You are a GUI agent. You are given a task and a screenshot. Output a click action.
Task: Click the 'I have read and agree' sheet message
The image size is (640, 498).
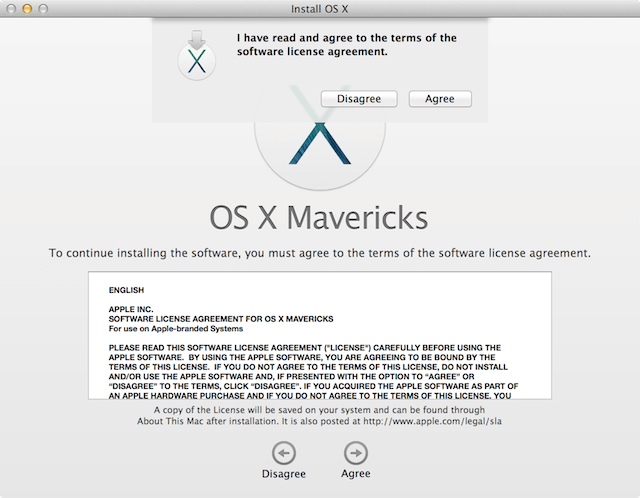(x=347, y=44)
